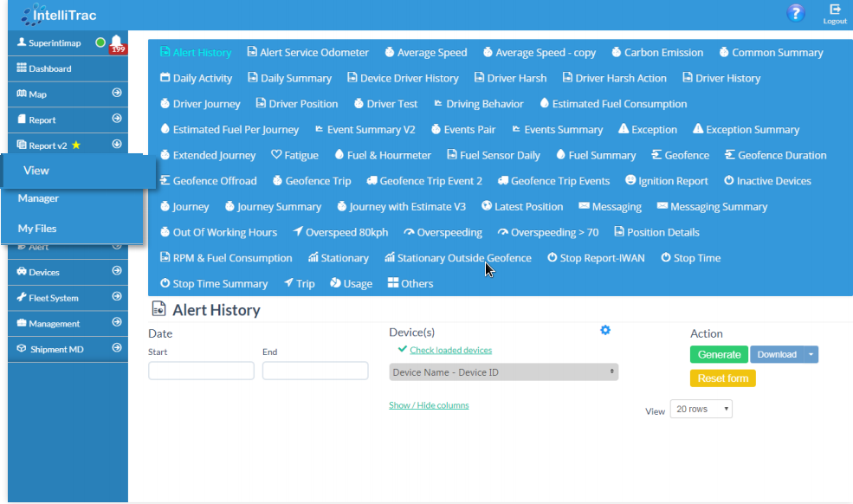Click the green online status indicator

point(100,42)
